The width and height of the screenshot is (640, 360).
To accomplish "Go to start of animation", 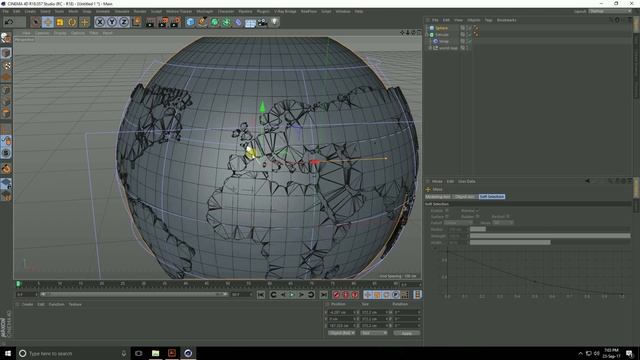I will [x=261, y=295].
